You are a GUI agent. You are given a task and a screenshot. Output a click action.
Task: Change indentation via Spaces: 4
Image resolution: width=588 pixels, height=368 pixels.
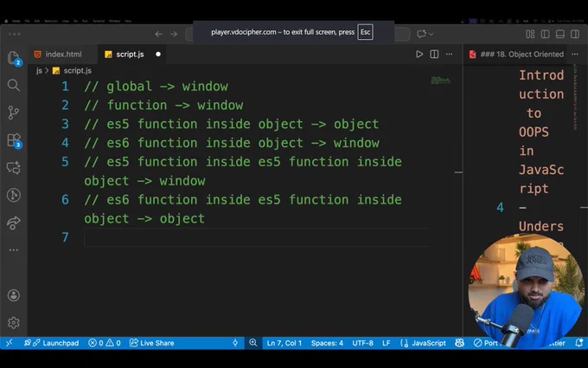tap(327, 343)
